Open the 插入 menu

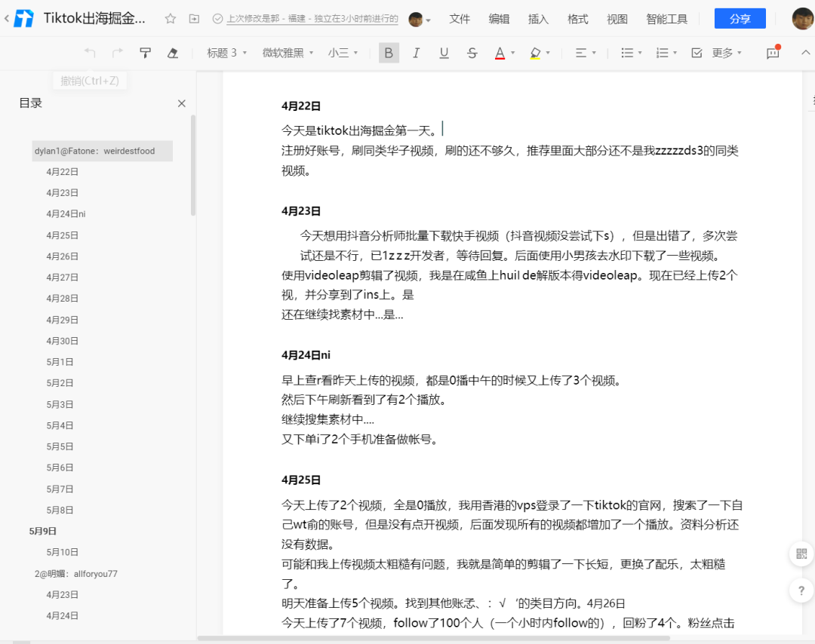click(x=539, y=19)
